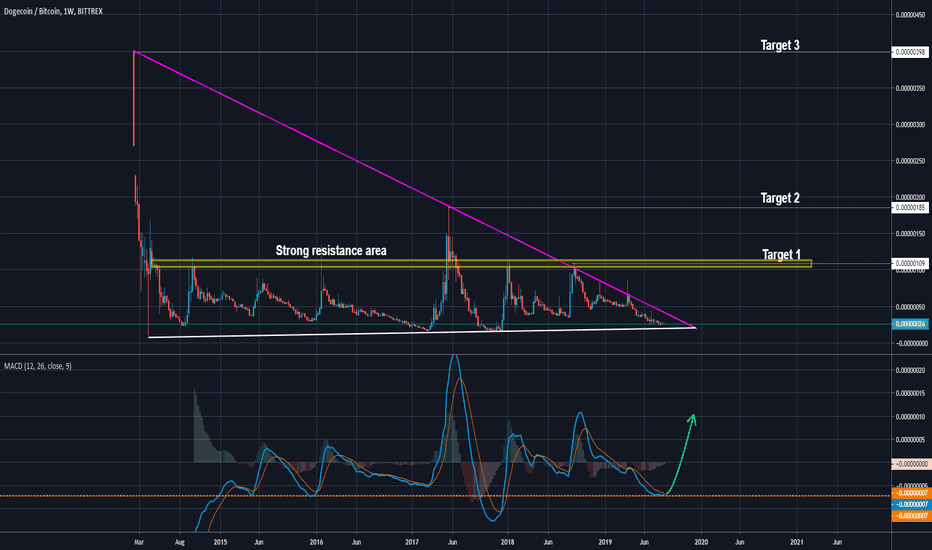Click the 0.00000185 price label
The height and width of the screenshot is (550, 932).
[909, 208]
